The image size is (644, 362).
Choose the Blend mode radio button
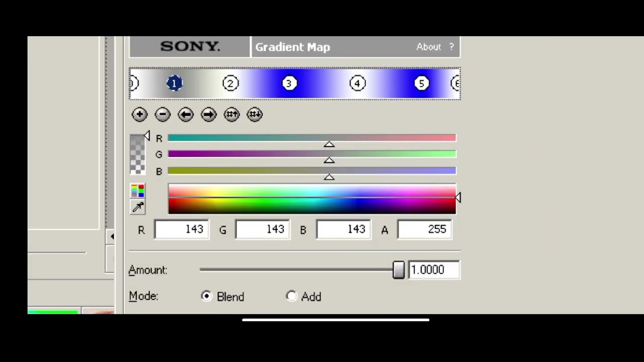(x=206, y=296)
